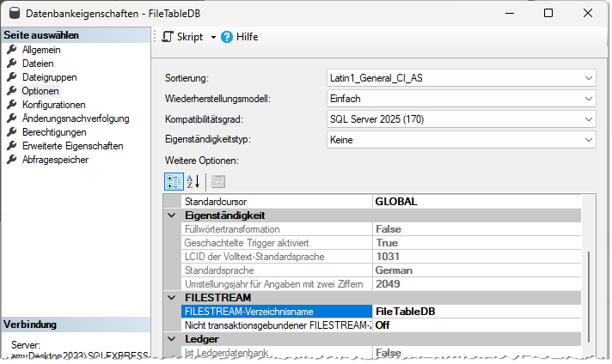This screenshot has width=612, height=364.
Task: Open the Erweiterte Eigenschaften page
Action: pos(72,146)
